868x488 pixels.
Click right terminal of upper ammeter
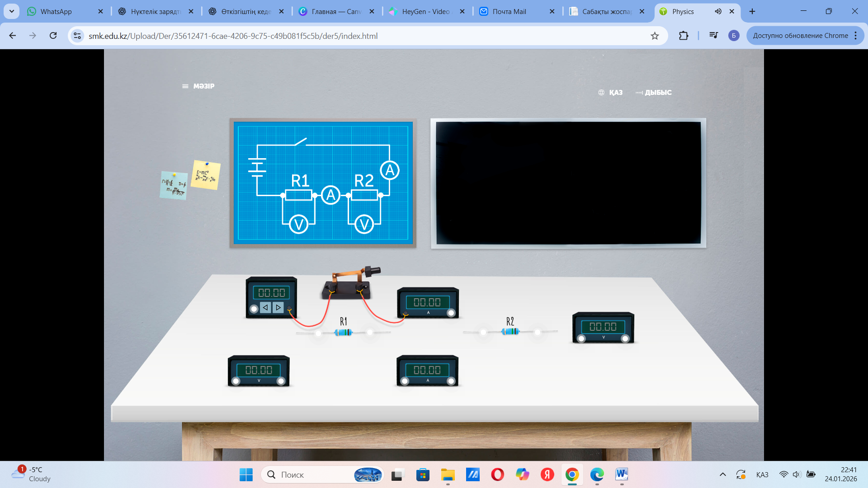click(x=451, y=313)
